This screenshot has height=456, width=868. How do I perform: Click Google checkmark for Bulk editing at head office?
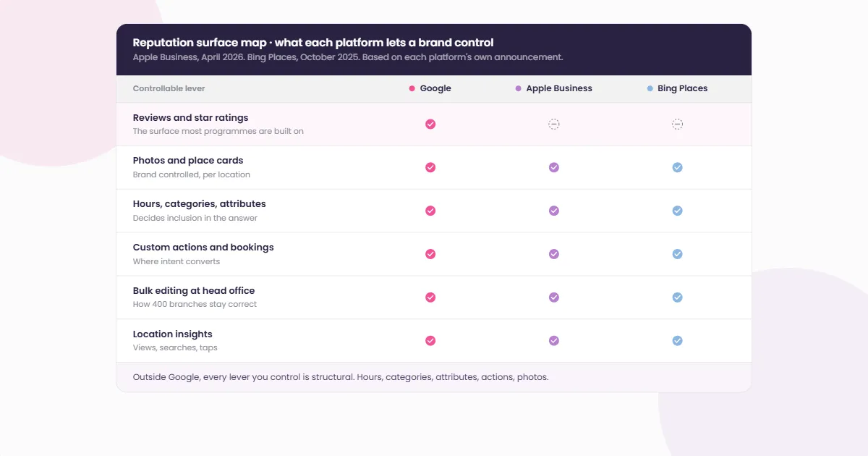(430, 297)
